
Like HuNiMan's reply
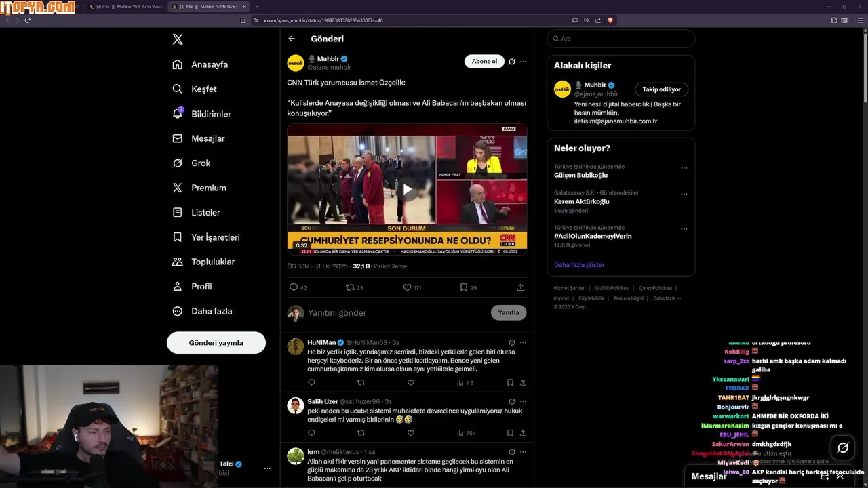pos(410,383)
